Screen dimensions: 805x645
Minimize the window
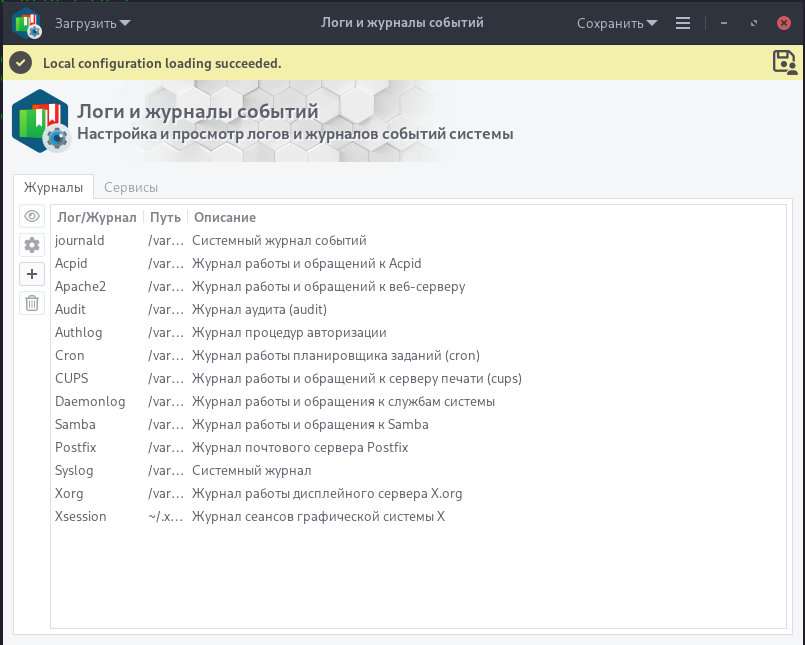tap(724, 23)
